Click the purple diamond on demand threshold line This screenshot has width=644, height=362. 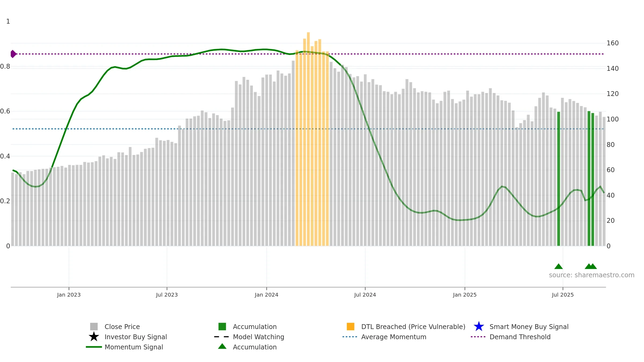13,54
